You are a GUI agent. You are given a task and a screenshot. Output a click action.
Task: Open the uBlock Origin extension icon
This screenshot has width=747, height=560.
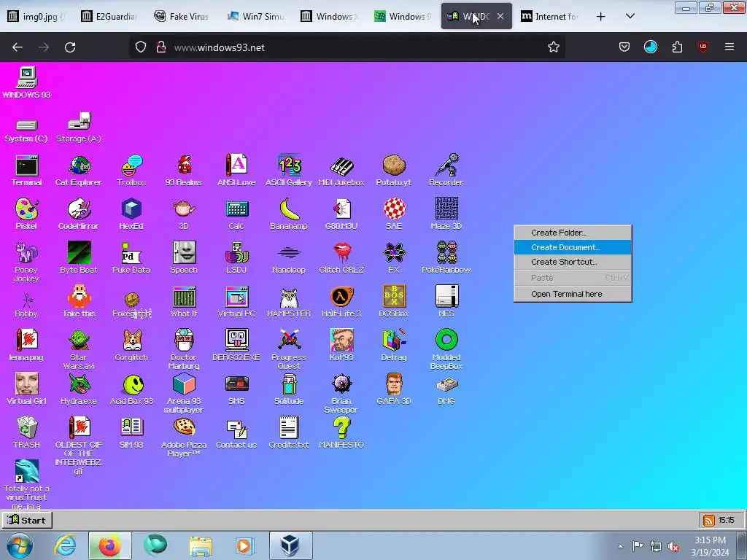click(x=703, y=47)
